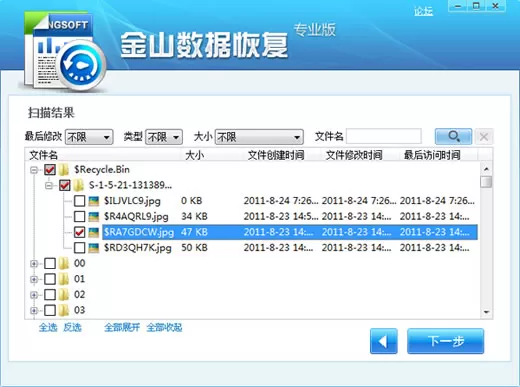Focus the 文件名 search field
The height and width of the screenshot is (387, 520).
click(x=384, y=137)
